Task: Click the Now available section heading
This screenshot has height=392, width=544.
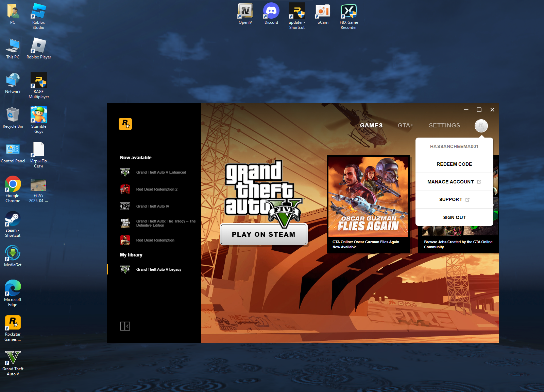Action: point(136,158)
